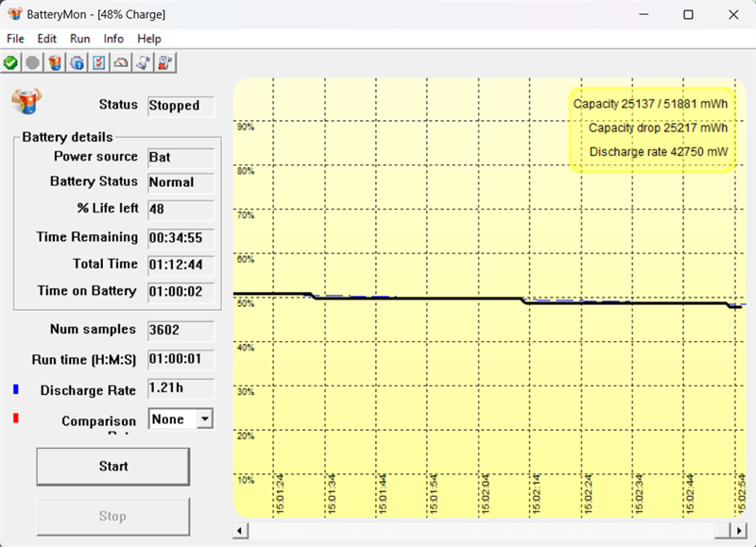Click the gray octagon stop monitoring icon

pos(32,62)
